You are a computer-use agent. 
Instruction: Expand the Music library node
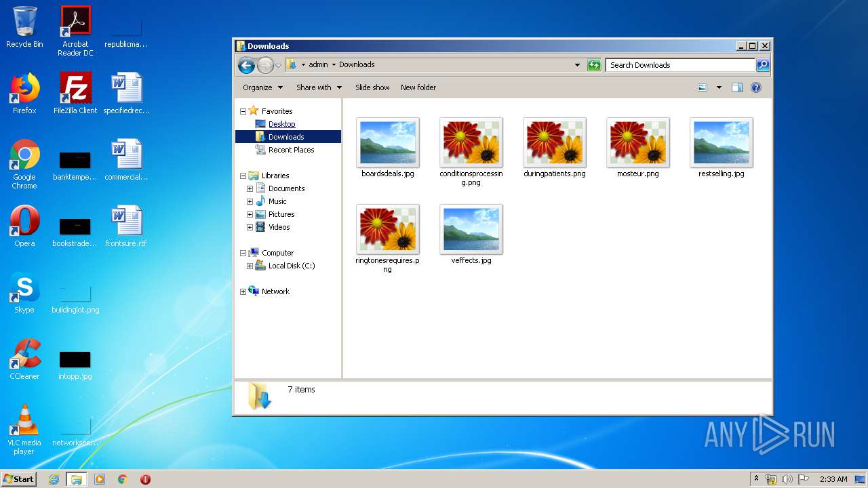click(x=250, y=201)
